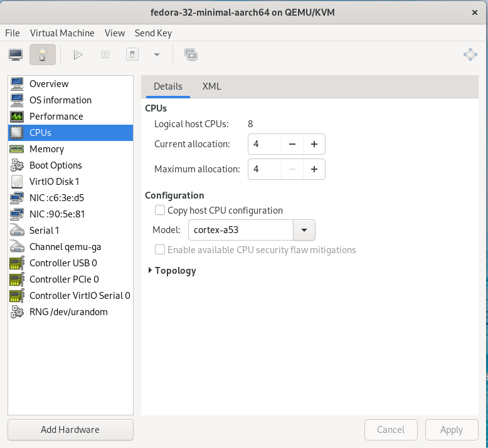Select Controller PCIe 0
Screen dimensions: 488x448
click(x=71, y=279)
